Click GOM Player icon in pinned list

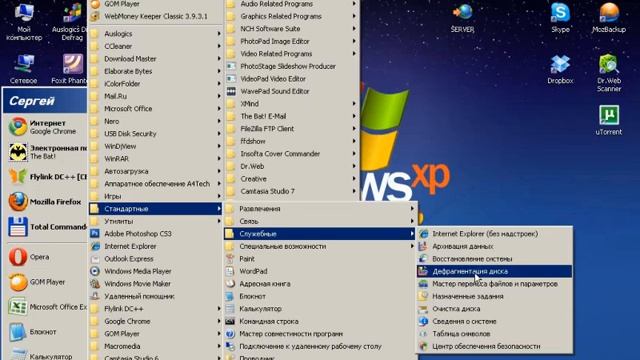pos(18,282)
